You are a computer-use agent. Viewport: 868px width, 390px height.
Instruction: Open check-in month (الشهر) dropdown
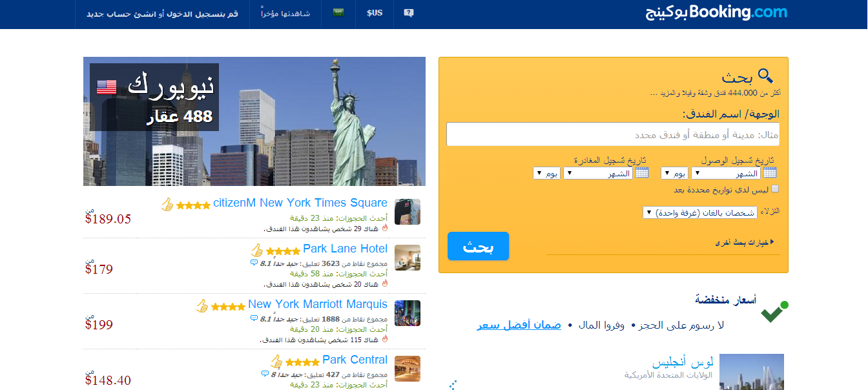pyautogui.click(x=726, y=173)
